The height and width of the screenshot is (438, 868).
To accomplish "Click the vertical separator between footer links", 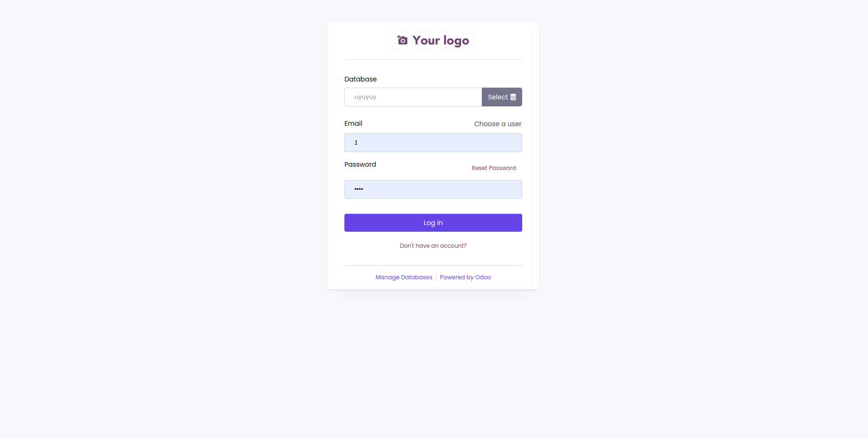I will pyautogui.click(x=436, y=277).
